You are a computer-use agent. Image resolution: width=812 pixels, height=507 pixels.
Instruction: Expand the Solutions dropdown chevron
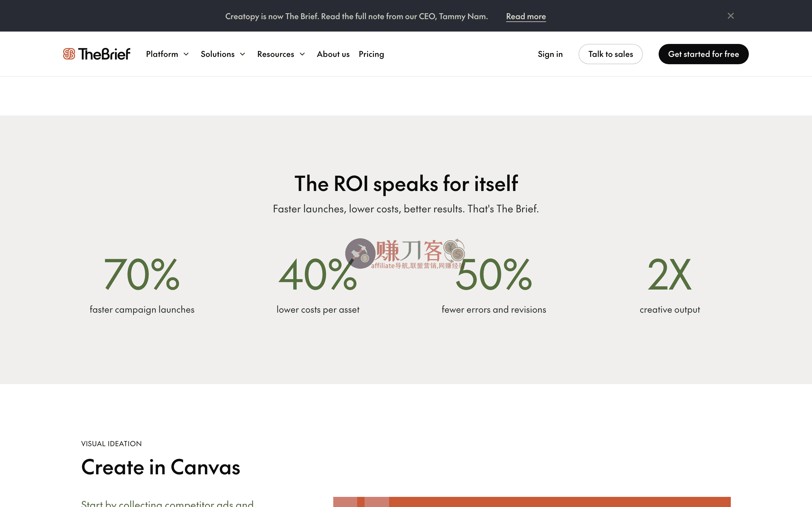click(242, 54)
